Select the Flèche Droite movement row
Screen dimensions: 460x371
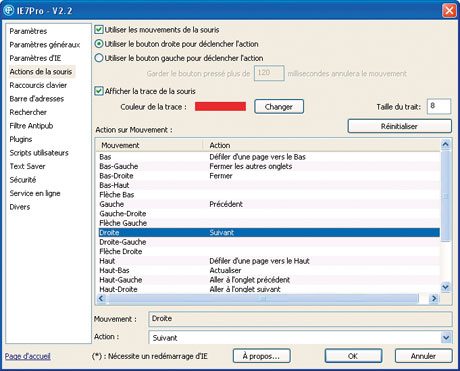pyautogui.click(x=269, y=251)
